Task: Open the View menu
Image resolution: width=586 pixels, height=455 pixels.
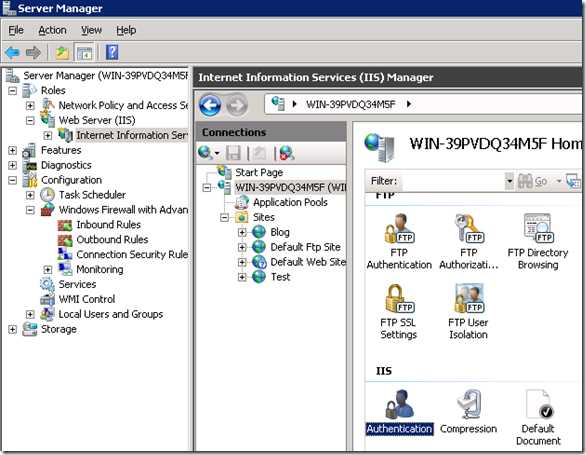Action: (92, 30)
